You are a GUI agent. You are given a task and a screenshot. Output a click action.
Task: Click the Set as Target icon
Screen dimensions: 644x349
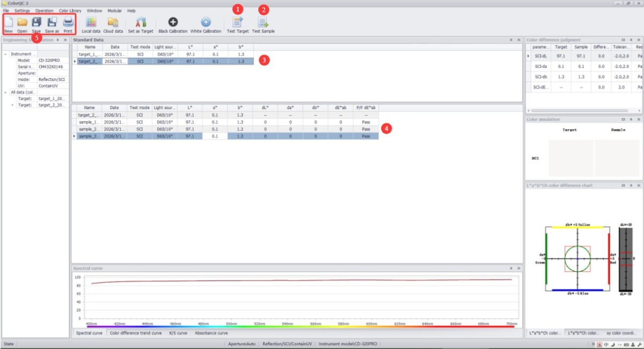(141, 25)
